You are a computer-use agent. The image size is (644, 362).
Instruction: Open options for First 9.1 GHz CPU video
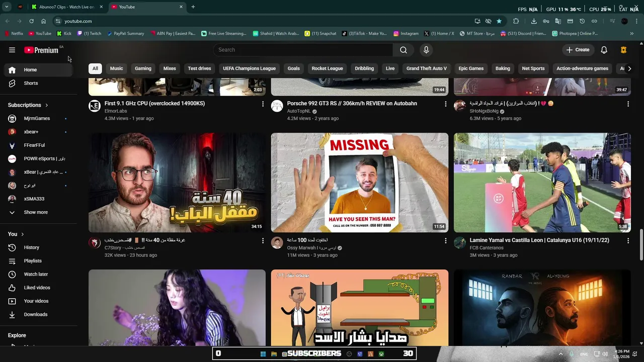pos(263,104)
